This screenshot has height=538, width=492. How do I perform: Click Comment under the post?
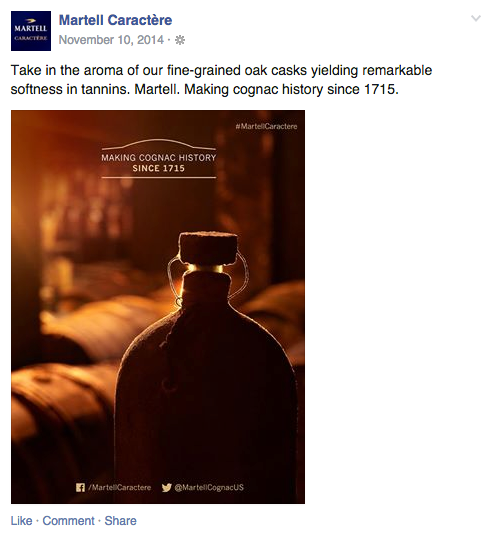point(68,521)
